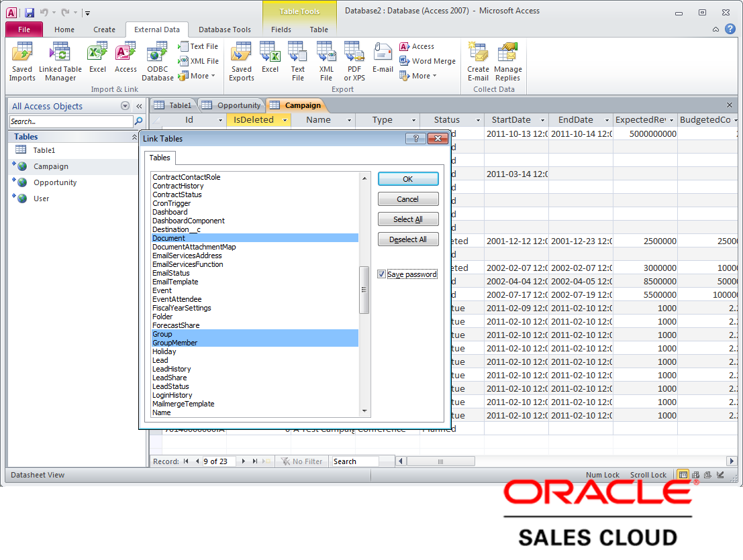The height and width of the screenshot is (560, 743).
Task: Switch to PivotTable view in status bar
Action: coord(695,475)
